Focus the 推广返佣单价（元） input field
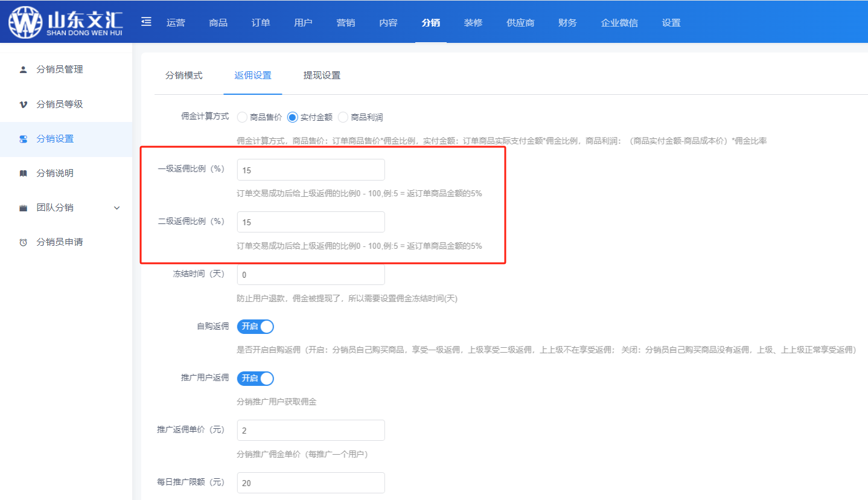Screen dimensions: 868x500 pos(311,430)
